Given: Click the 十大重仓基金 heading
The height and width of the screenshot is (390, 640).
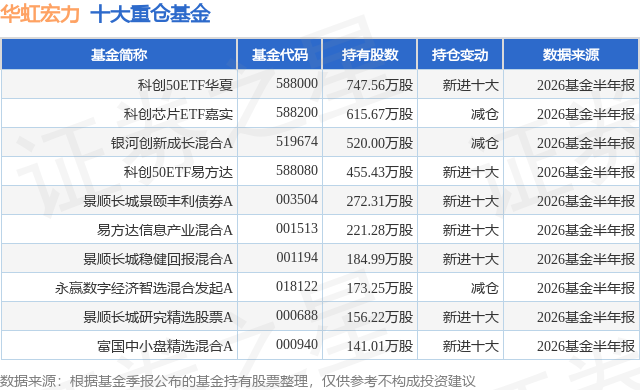Looking at the screenshot, I should click(x=150, y=14).
